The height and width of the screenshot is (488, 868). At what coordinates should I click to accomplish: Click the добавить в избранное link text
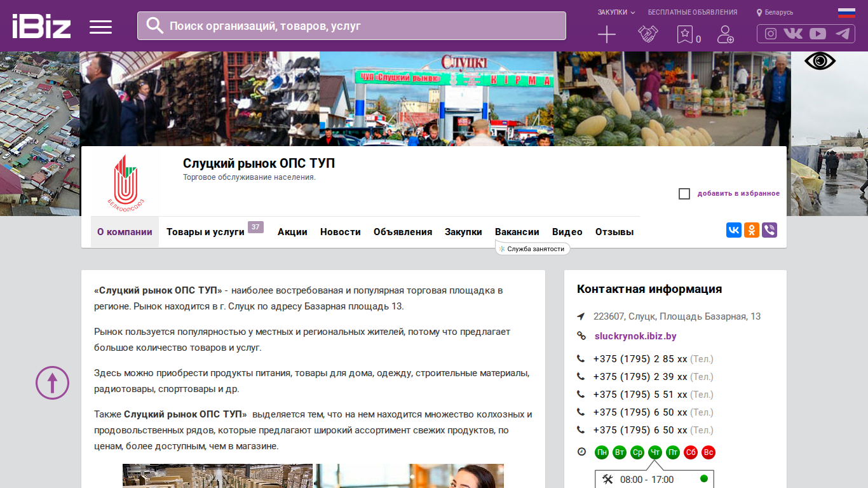point(738,194)
